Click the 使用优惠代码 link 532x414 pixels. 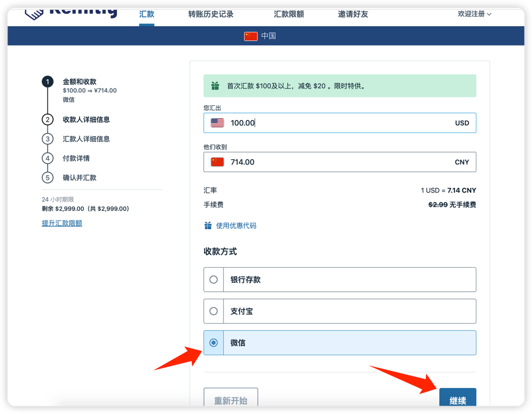[236, 226]
